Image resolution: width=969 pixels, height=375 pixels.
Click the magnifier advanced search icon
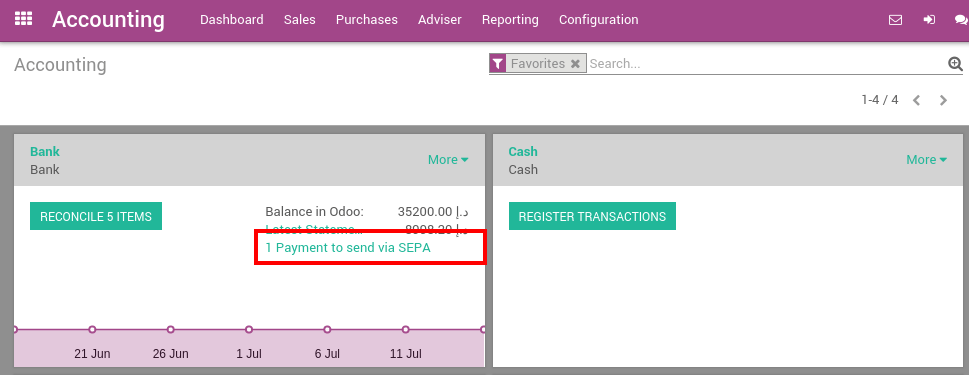(955, 63)
